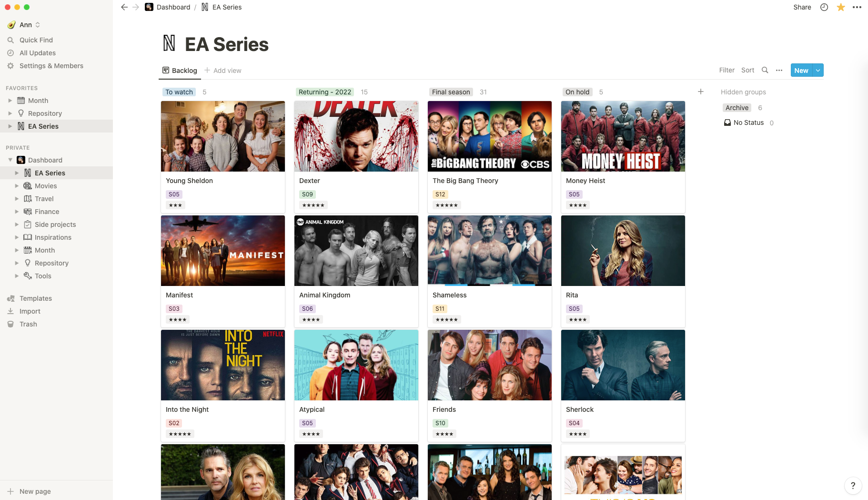Screen dimensions: 868x500
Task: Click the Share button
Action: pos(802,7)
